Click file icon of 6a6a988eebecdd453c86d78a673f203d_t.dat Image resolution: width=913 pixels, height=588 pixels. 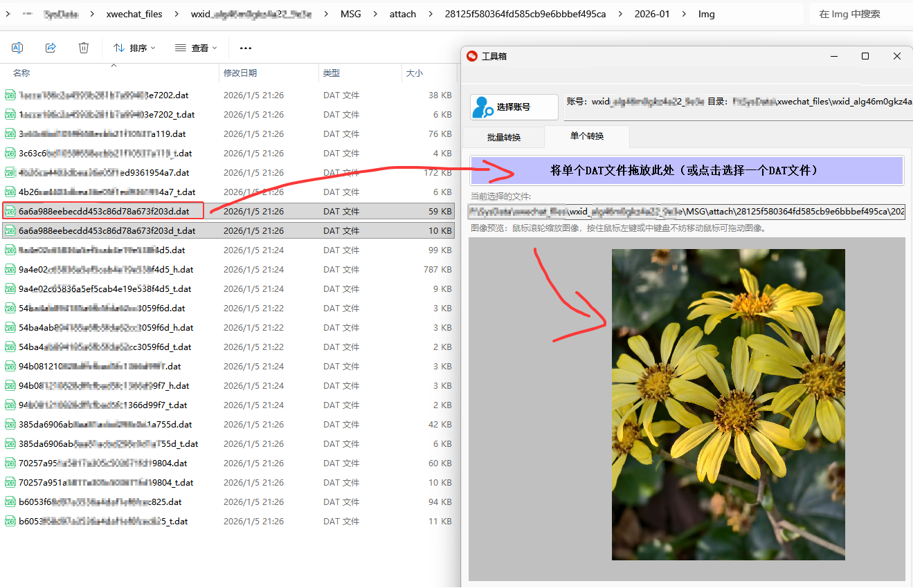coord(10,230)
